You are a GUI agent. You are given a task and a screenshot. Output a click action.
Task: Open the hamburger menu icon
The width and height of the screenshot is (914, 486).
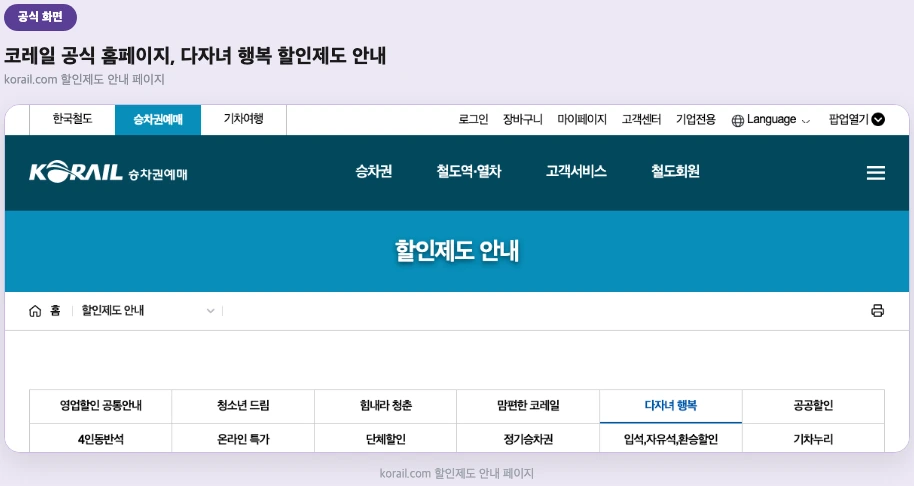[876, 172]
